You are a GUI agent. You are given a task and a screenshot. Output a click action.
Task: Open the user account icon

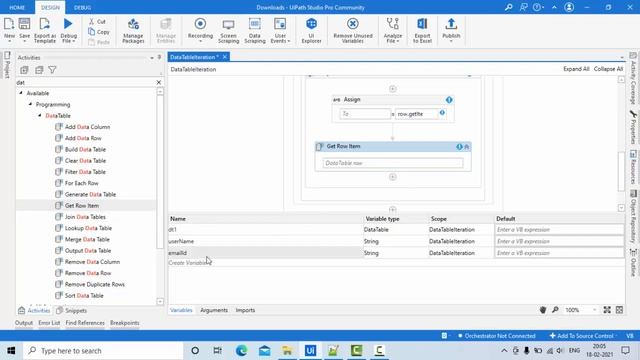569,7
